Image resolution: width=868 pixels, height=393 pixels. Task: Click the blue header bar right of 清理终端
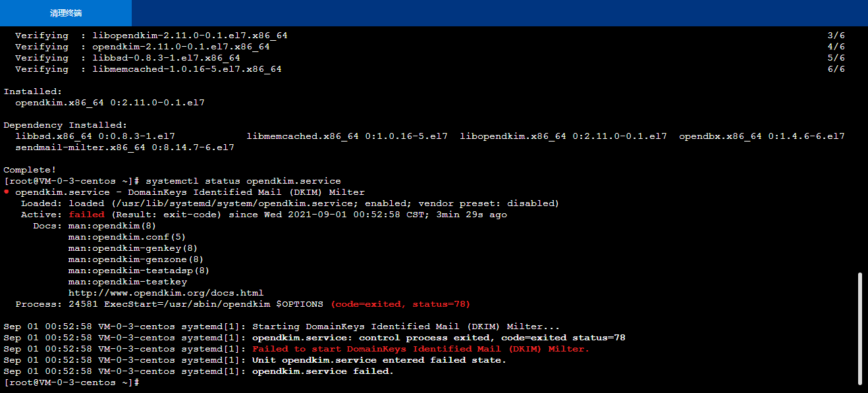click(500, 13)
